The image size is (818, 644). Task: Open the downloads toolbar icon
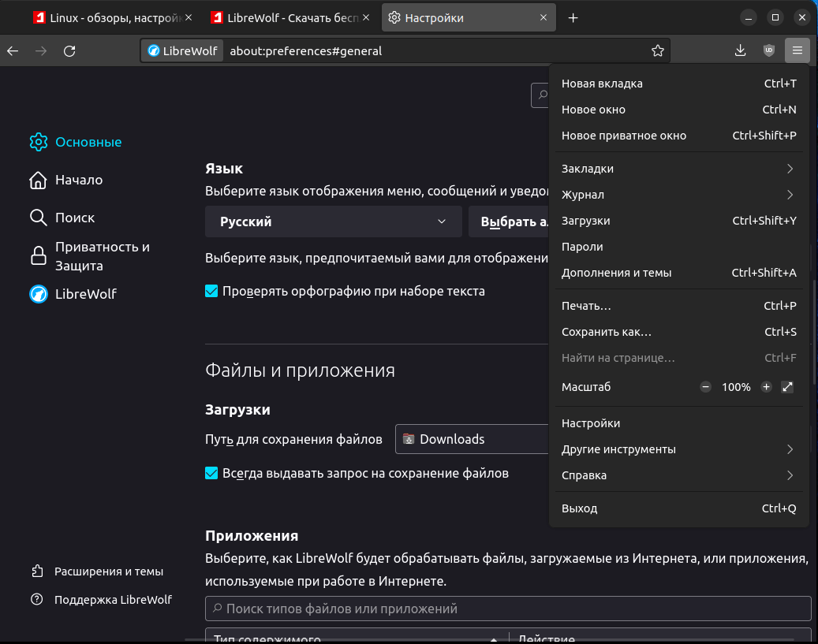point(740,51)
